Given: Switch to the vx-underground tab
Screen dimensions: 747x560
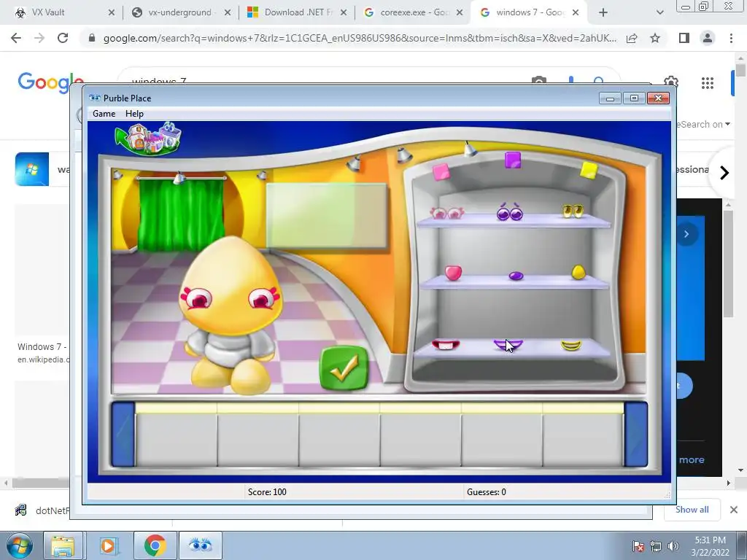Looking at the screenshot, I should 181,12.
